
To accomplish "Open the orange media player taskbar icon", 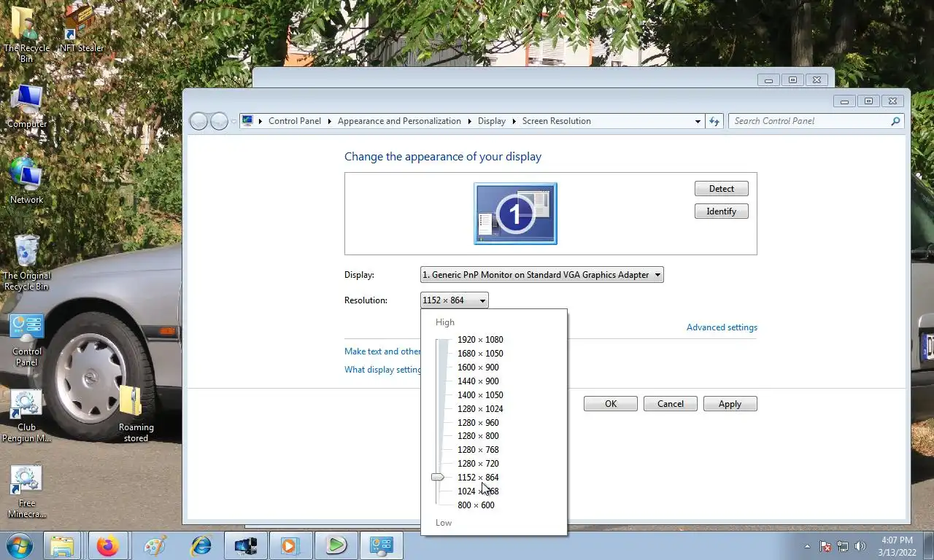I will [290, 545].
